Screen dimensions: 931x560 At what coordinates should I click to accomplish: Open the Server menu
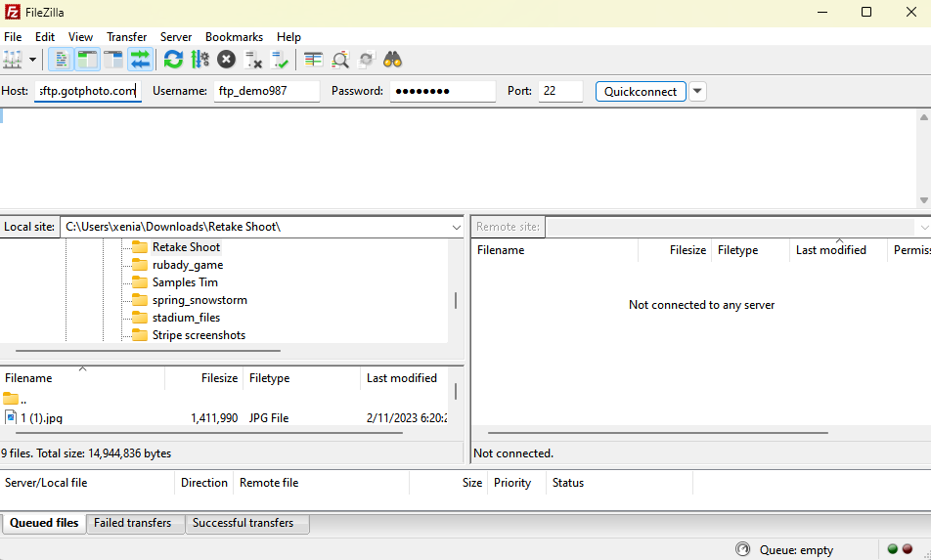[x=176, y=37]
